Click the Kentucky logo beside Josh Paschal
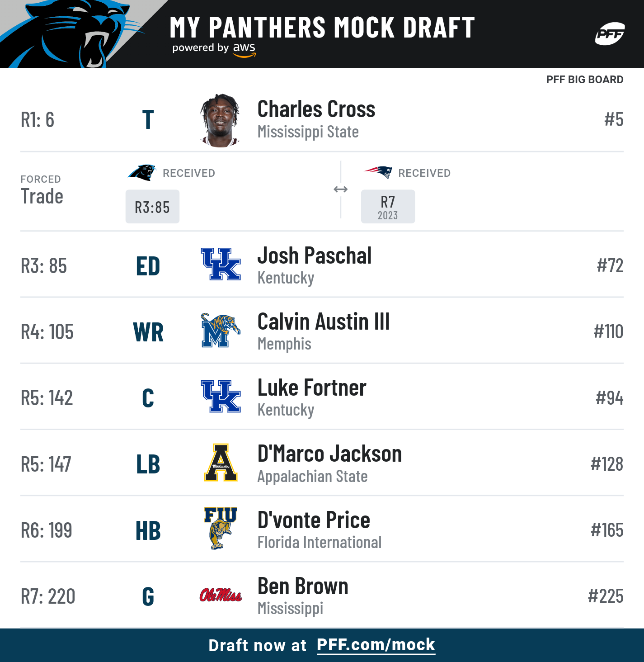Viewport: 644px width, 662px height. [221, 264]
